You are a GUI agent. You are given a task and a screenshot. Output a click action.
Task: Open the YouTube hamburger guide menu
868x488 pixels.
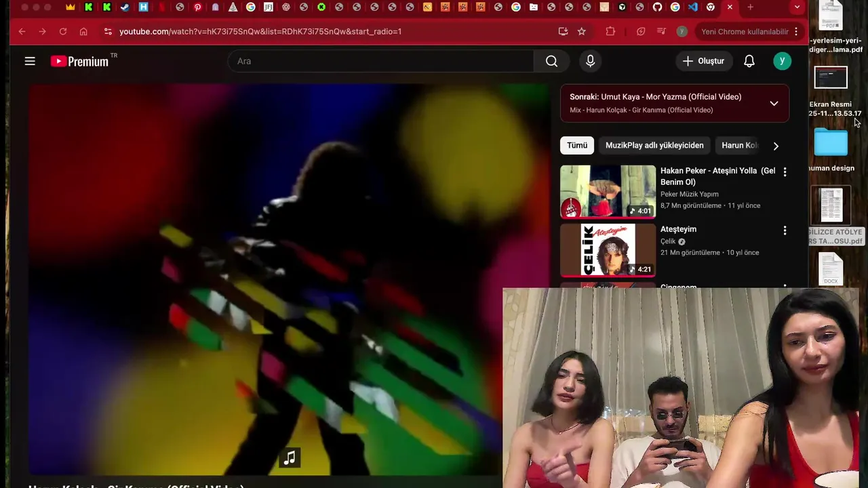coord(30,61)
